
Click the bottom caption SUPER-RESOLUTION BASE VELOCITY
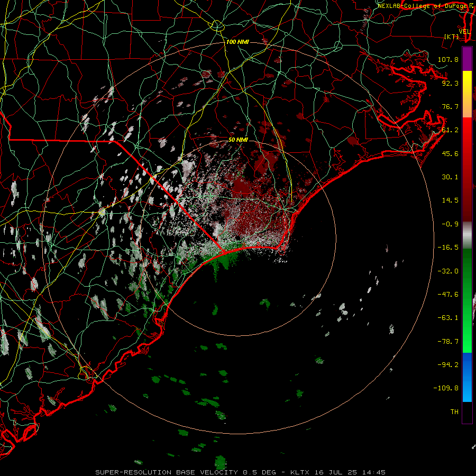(x=168, y=472)
